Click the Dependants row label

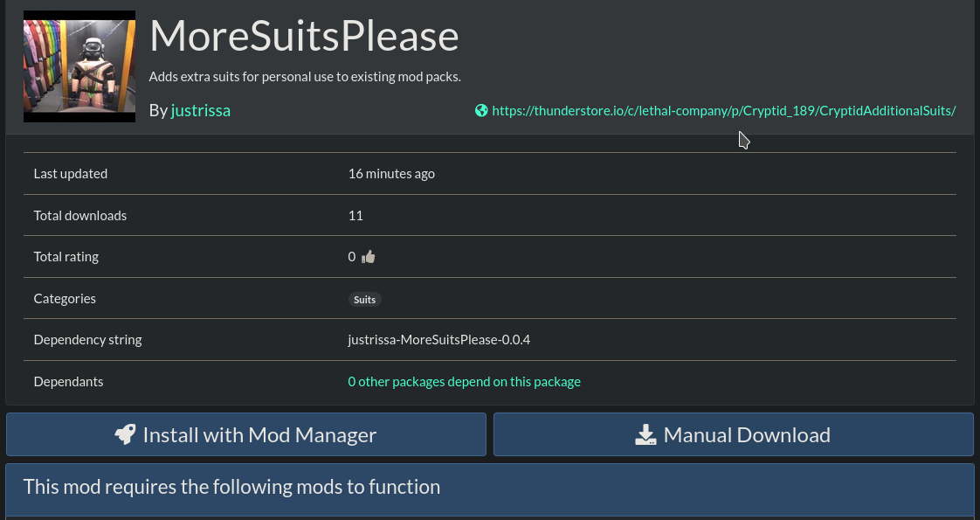click(68, 381)
